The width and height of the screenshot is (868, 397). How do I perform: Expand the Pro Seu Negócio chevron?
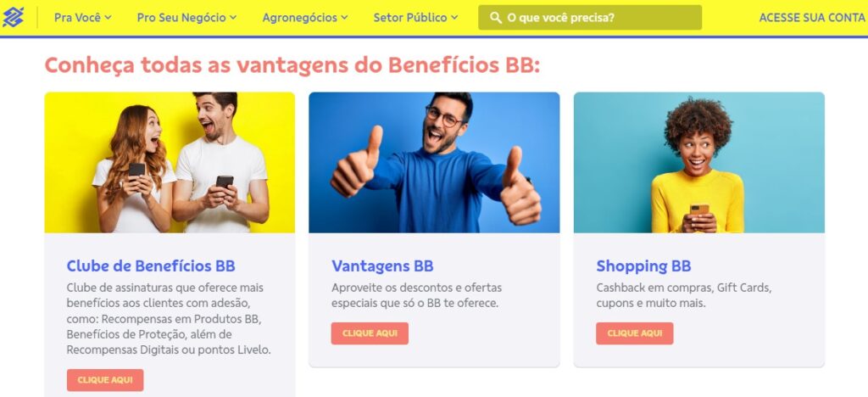click(x=233, y=17)
